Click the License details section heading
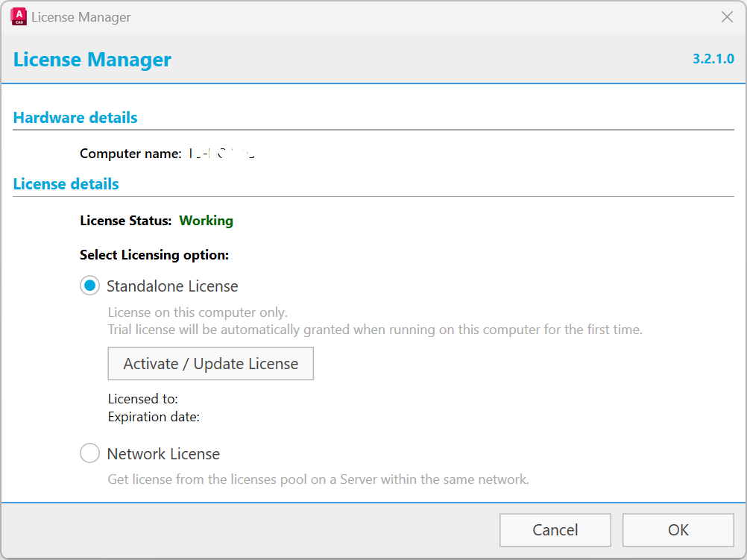 click(x=66, y=183)
